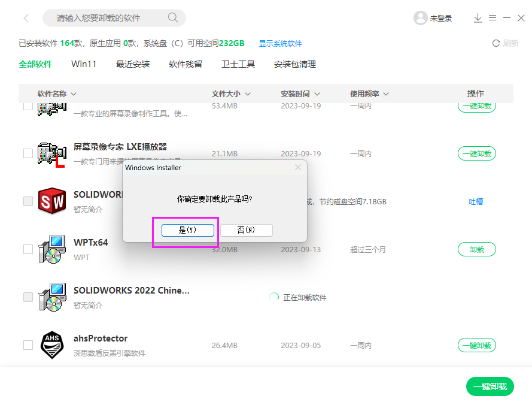This screenshot has width=532, height=402.
Task: Tick the checkbox for WPTx64
Action: [x=28, y=249]
